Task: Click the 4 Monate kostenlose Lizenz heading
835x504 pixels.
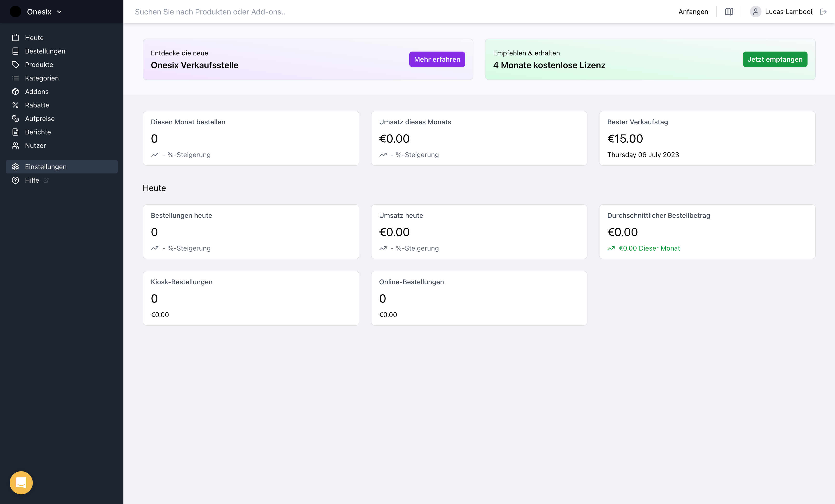Action: click(549, 65)
